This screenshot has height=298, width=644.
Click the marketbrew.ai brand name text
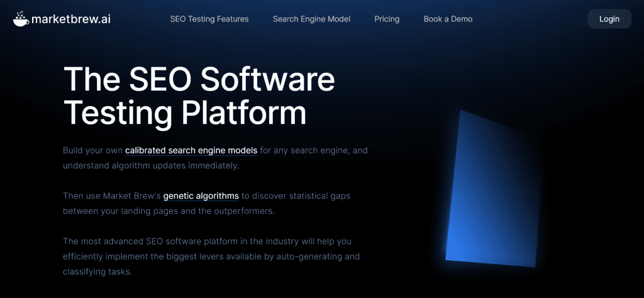(x=70, y=19)
